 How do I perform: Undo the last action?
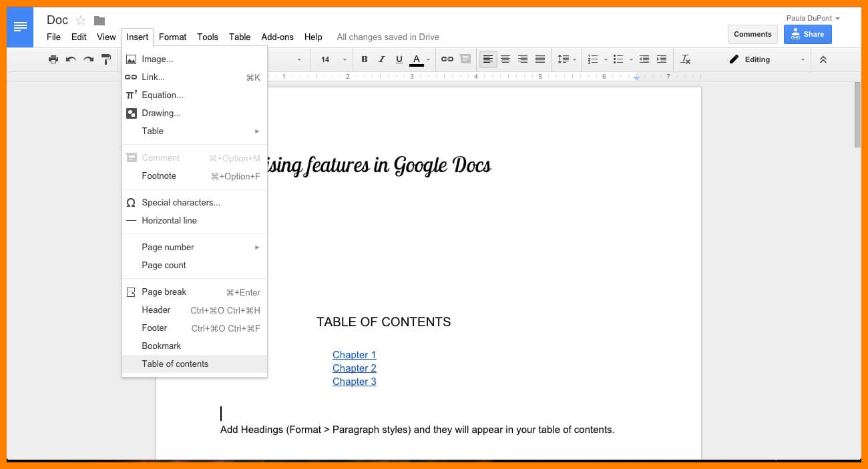(x=71, y=59)
